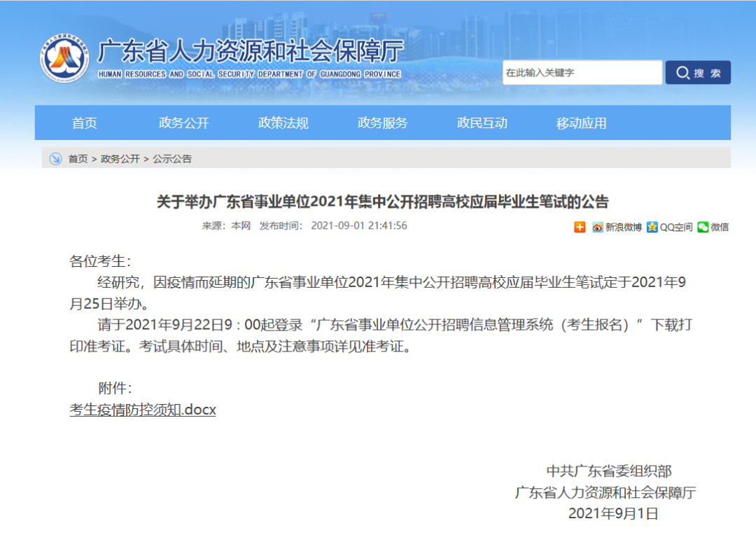This screenshot has height=535, width=756.
Task: Go to the 首页 navigation tab
Action: click(x=85, y=123)
